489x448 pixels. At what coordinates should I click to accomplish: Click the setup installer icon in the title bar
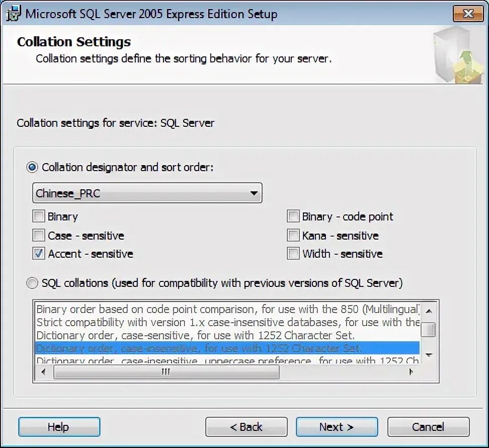[14, 14]
